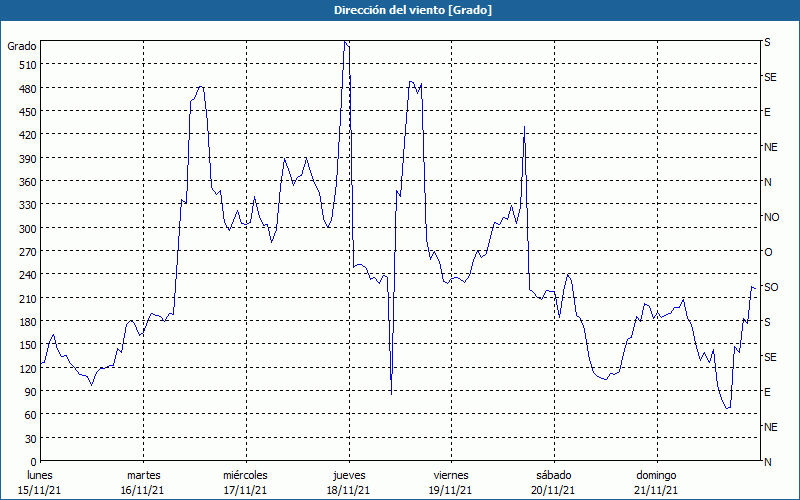Click the 'NO' compass label on the right axis
Screen dimensions: 800x500
772,217
